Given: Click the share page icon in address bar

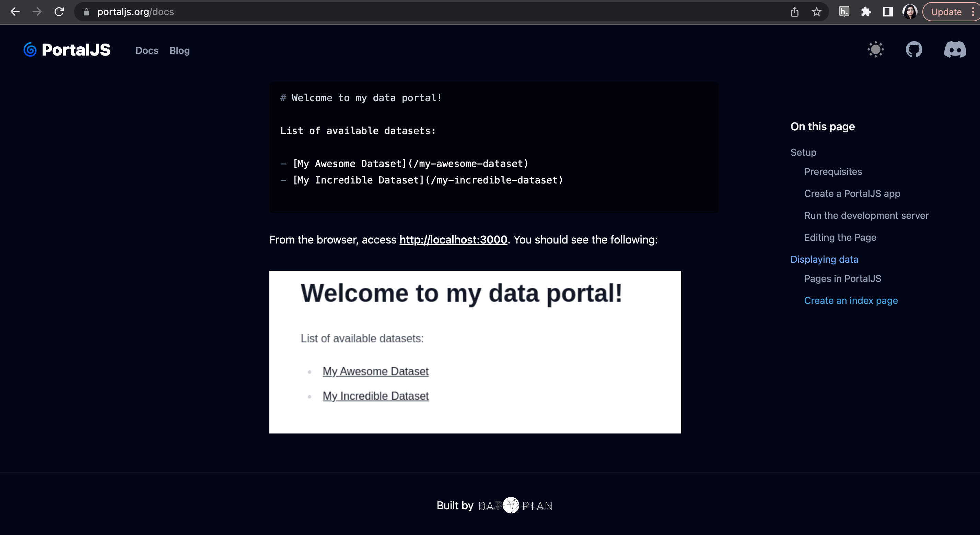Looking at the screenshot, I should pyautogui.click(x=794, y=12).
